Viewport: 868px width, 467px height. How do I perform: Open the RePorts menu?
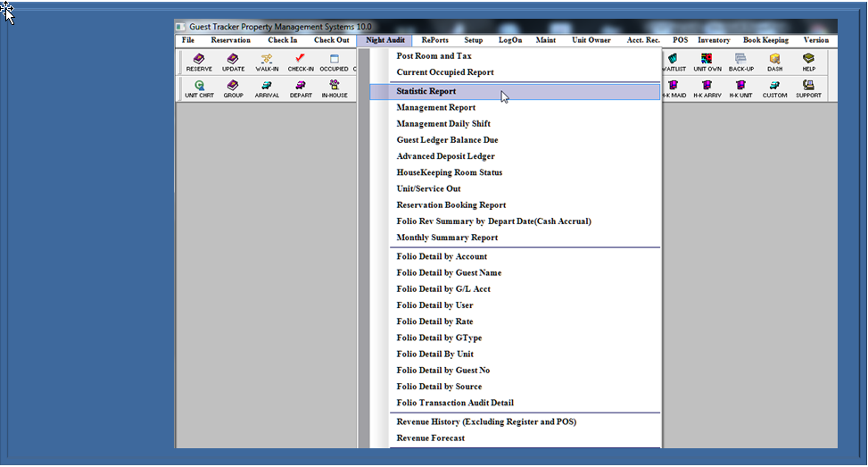click(435, 40)
